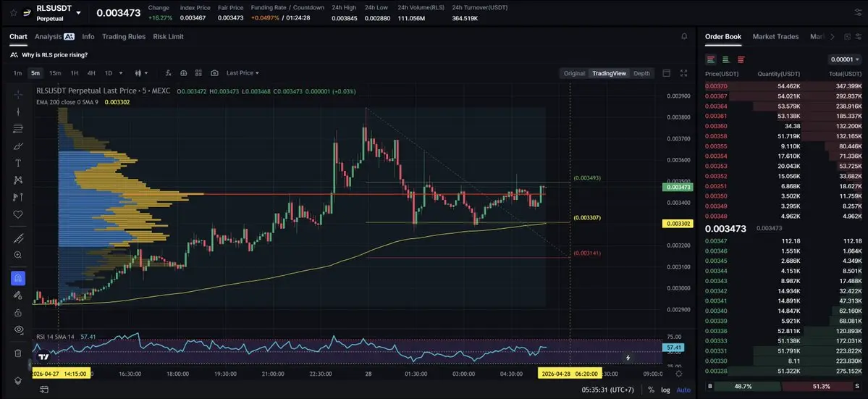Enter fullscreen chart mode
This screenshot has width=868, height=399.
click(683, 73)
